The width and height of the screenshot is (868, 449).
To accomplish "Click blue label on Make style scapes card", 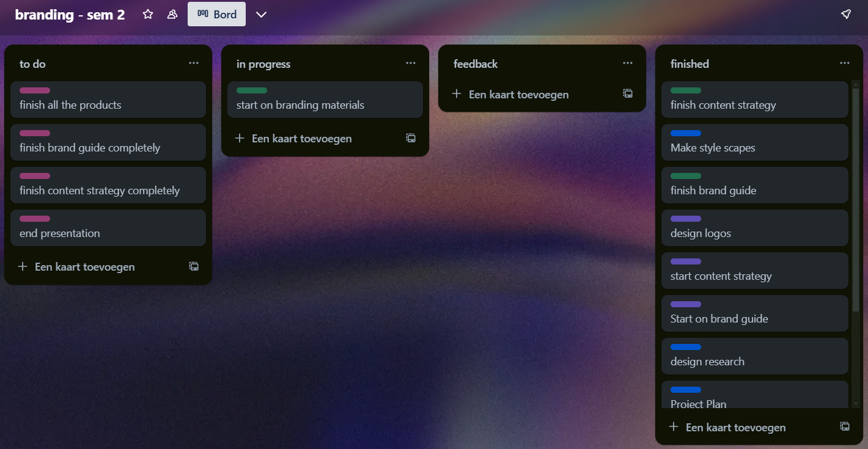I will (686, 133).
